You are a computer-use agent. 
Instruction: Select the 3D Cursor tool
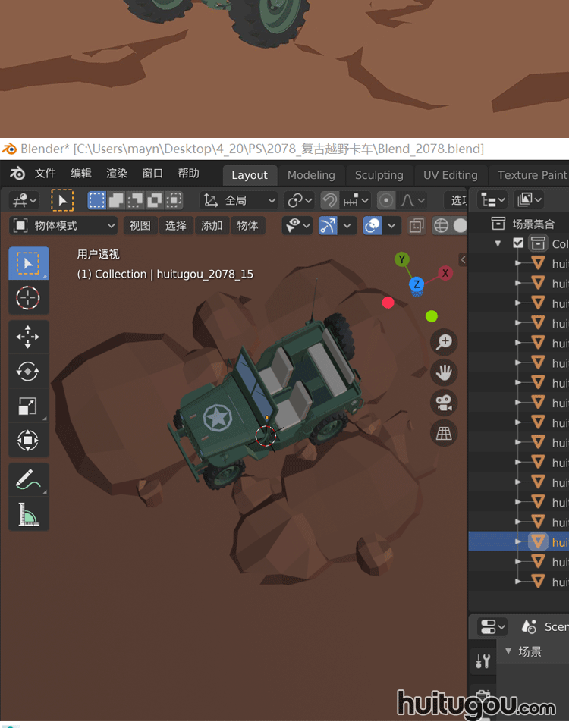[28, 298]
